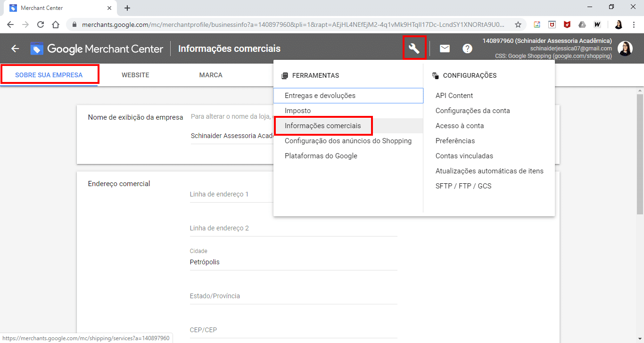Switch to the Marca tab
Screen dimensions: 644x343
pyautogui.click(x=211, y=75)
